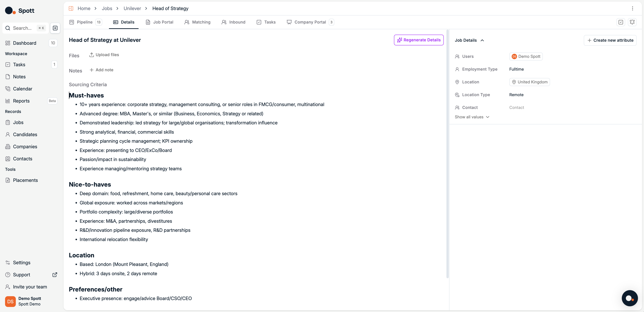Click the Invite your team icon
This screenshot has width=644, height=312.
tap(8, 287)
